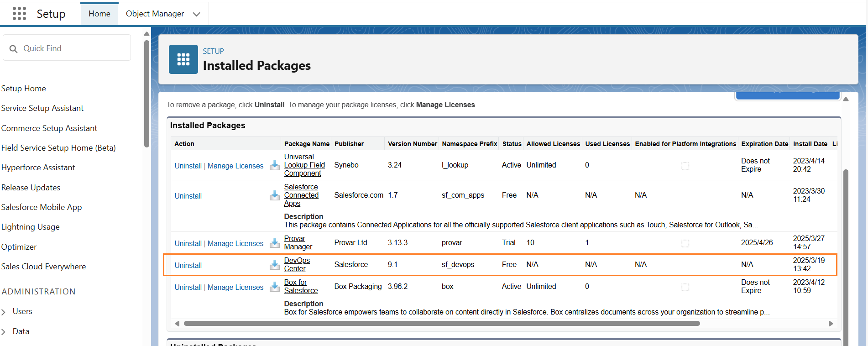Click the table's horizontal scrollbar thumb
The image size is (868, 346).
(442, 324)
